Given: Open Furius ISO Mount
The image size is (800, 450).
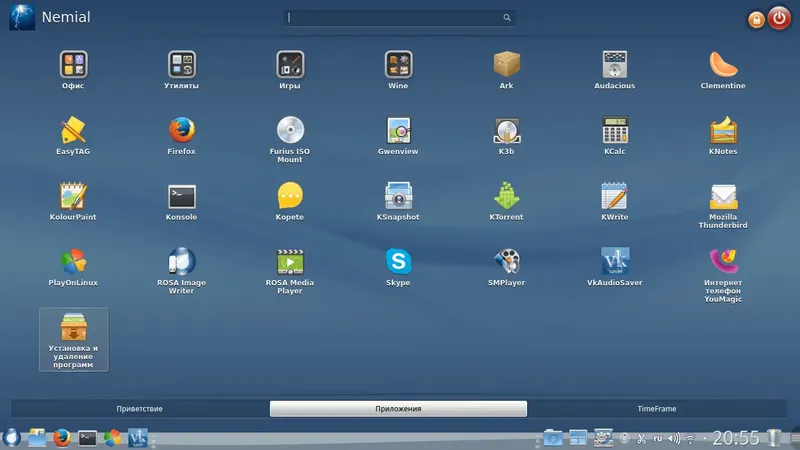Looking at the screenshot, I should (290, 139).
